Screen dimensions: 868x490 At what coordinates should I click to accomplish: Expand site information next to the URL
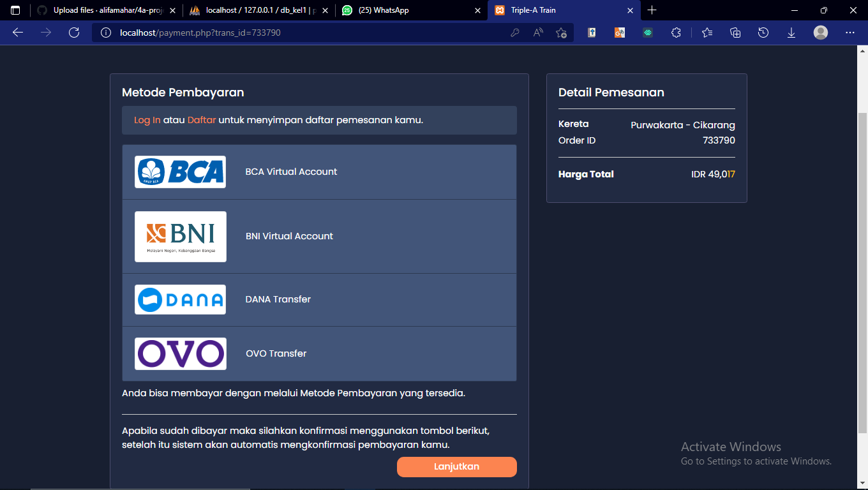pos(105,32)
